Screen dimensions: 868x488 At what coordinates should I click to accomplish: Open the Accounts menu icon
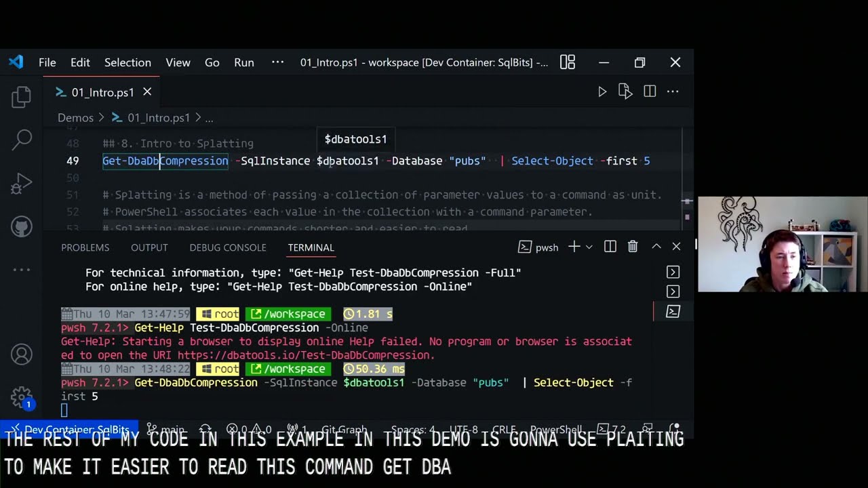[x=21, y=354]
